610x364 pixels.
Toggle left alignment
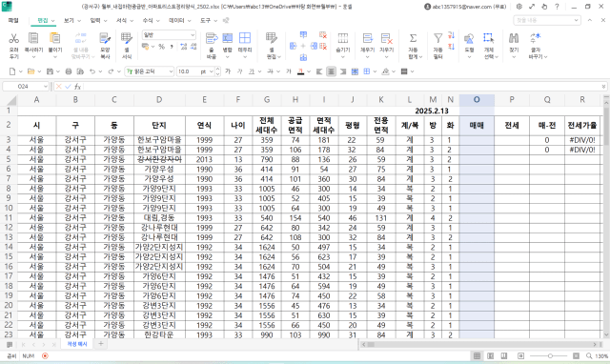[x=319, y=71]
